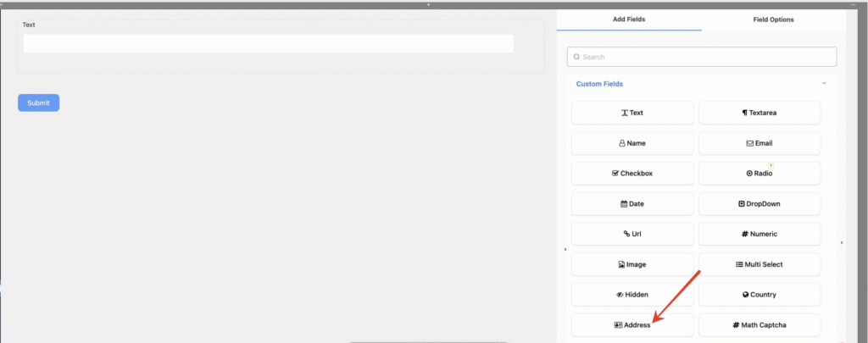868x343 pixels.
Task: Add a Textarea field to the form
Action: pyautogui.click(x=759, y=113)
